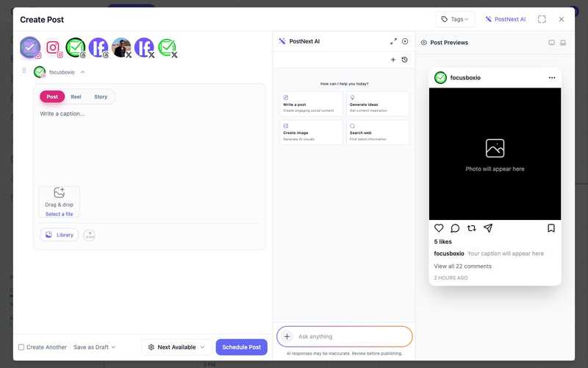Switch to the Post tab
The width and height of the screenshot is (588, 368).
point(52,96)
